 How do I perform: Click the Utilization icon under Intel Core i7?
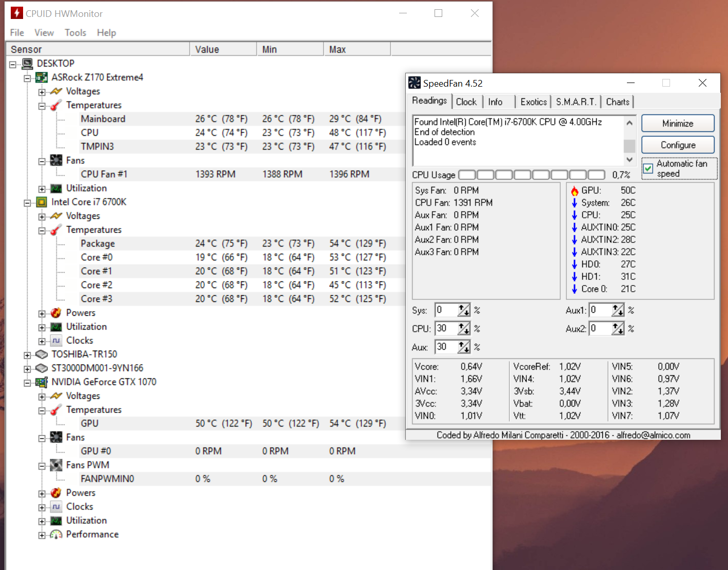(56, 327)
